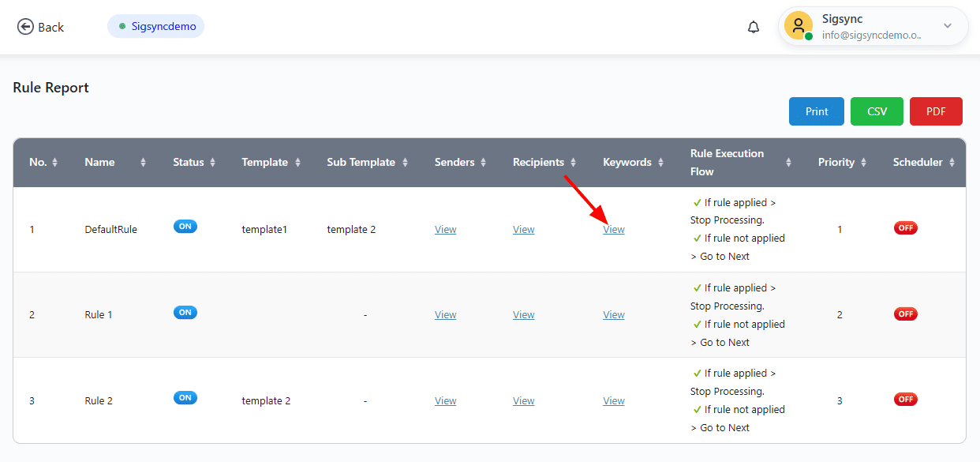The height and width of the screenshot is (462, 980).
Task: Sort by Name column arrows
Action: 143,163
